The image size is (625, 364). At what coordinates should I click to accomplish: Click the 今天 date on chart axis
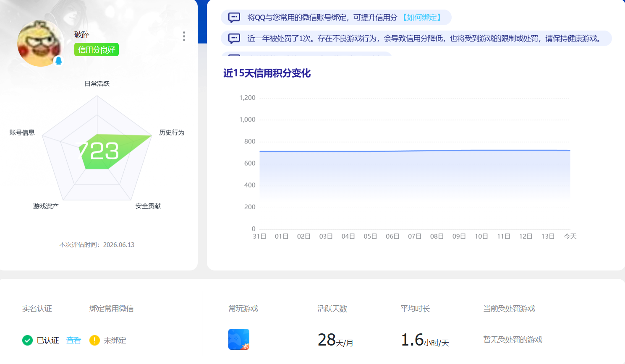[x=570, y=237]
